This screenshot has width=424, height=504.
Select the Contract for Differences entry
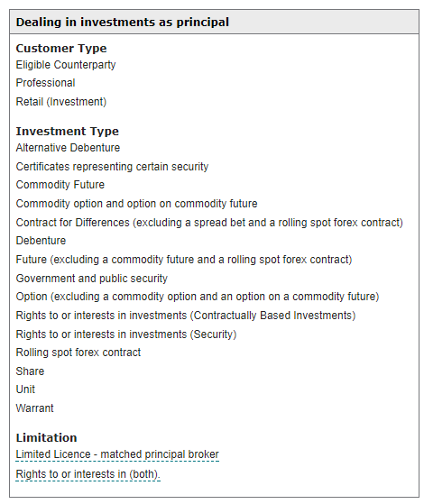(x=209, y=223)
